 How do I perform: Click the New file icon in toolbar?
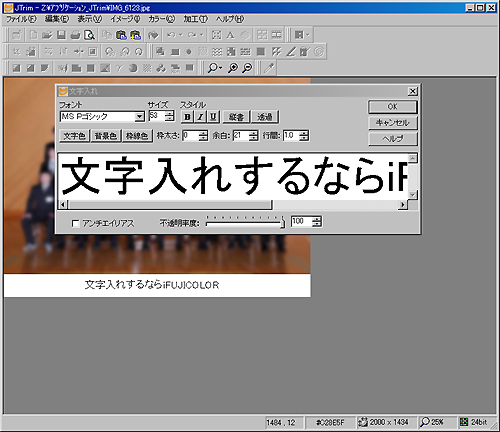pyautogui.click(x=33, y=35)
